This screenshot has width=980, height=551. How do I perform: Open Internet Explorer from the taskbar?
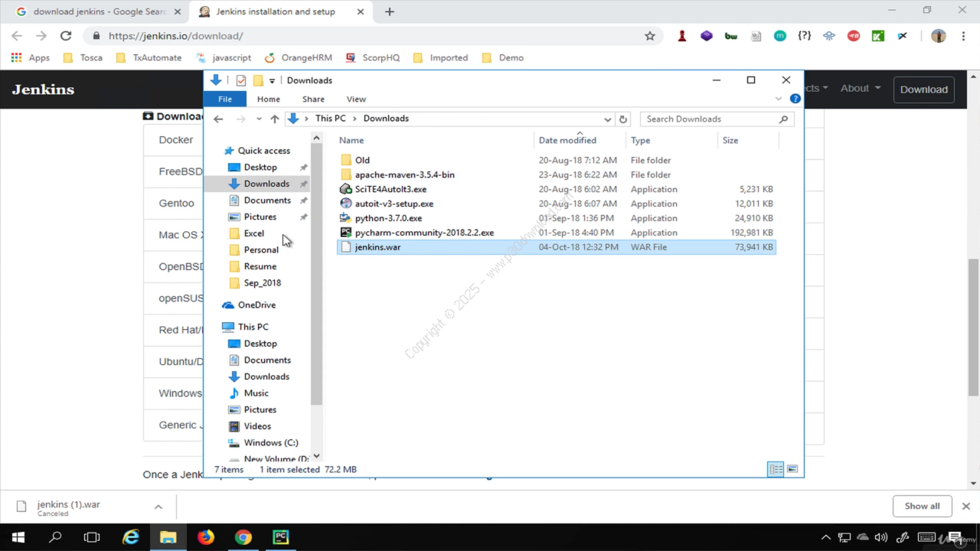point(131,537)
